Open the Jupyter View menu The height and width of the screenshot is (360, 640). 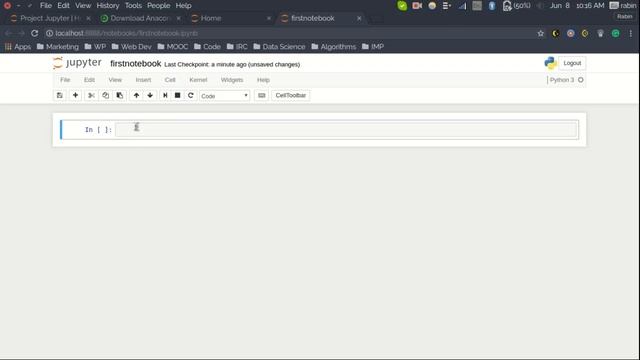pos(115,80)
